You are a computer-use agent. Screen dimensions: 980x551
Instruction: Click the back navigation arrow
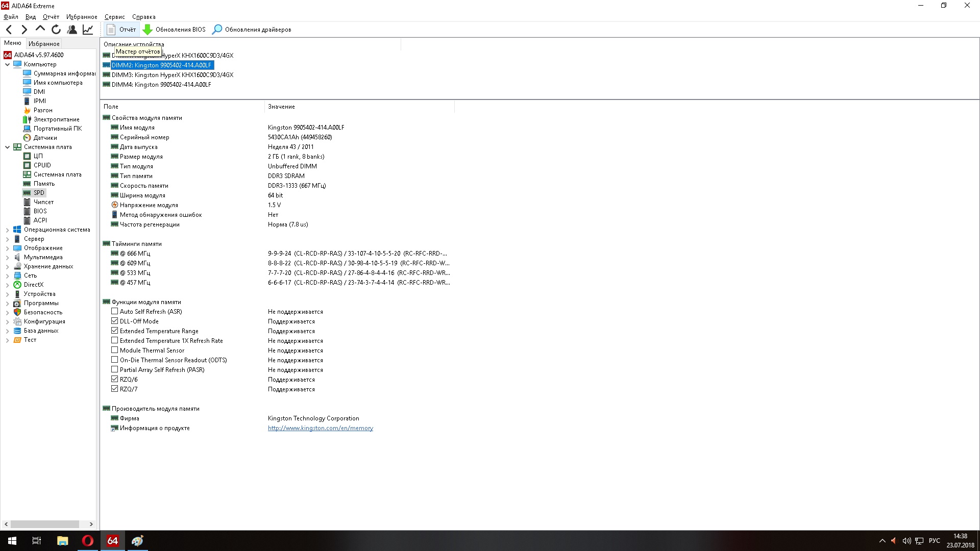[9, 30]
